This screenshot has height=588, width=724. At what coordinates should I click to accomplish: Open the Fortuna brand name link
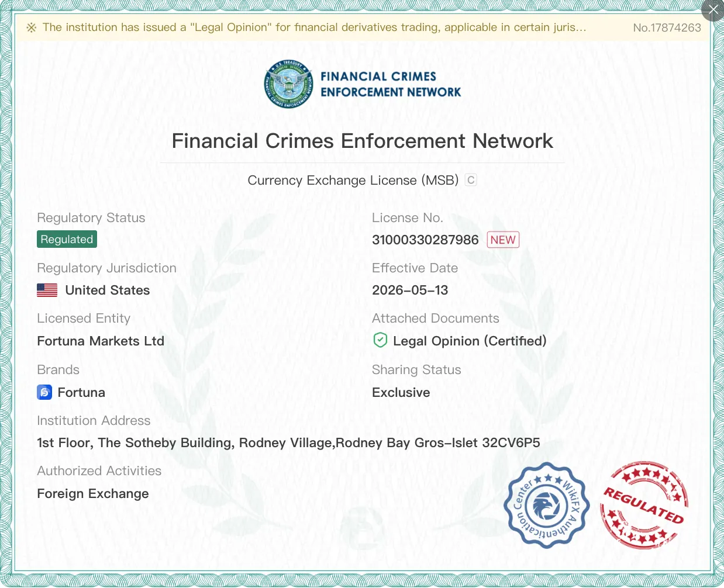[x=81, y=392]
